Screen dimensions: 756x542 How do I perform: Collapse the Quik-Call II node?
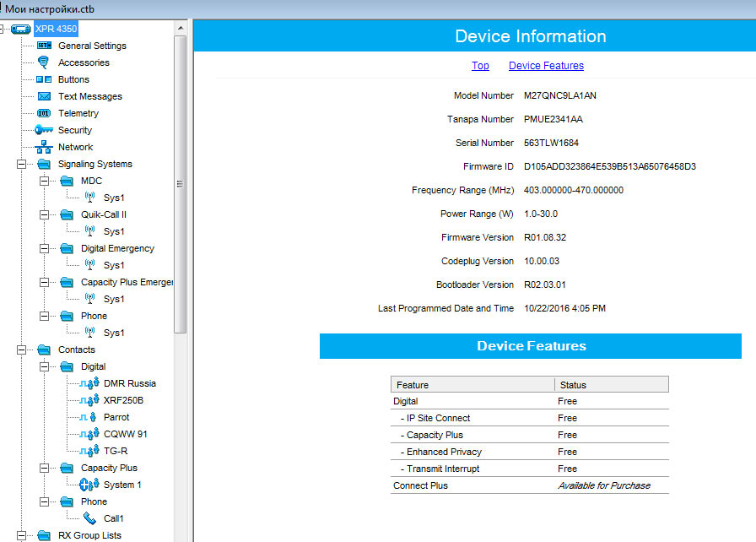pyautogui.click(x=44, y=214)
